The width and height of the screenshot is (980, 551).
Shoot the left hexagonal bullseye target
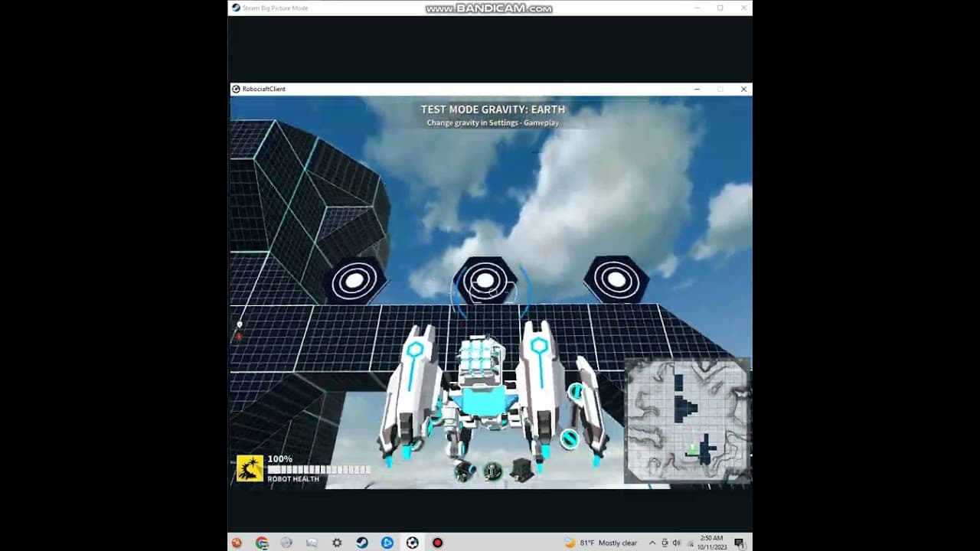point(354,281)
